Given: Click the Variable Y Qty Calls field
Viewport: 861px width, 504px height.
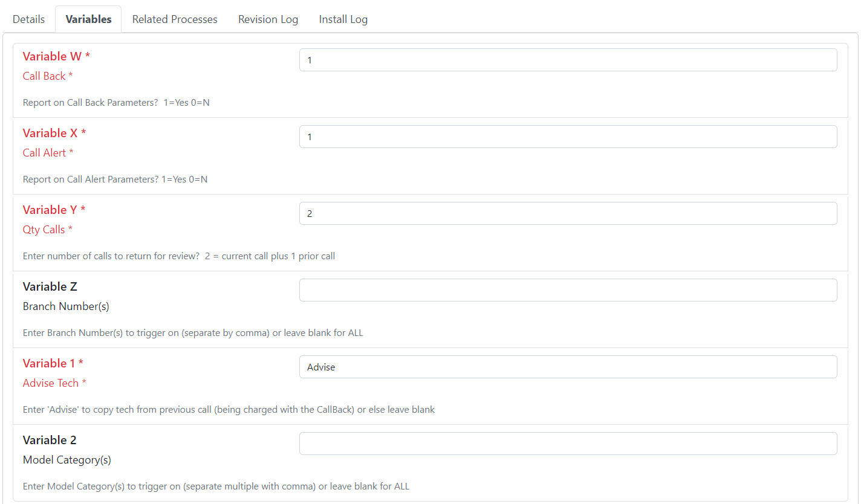Looking at the screenshot, I should 568,213.
